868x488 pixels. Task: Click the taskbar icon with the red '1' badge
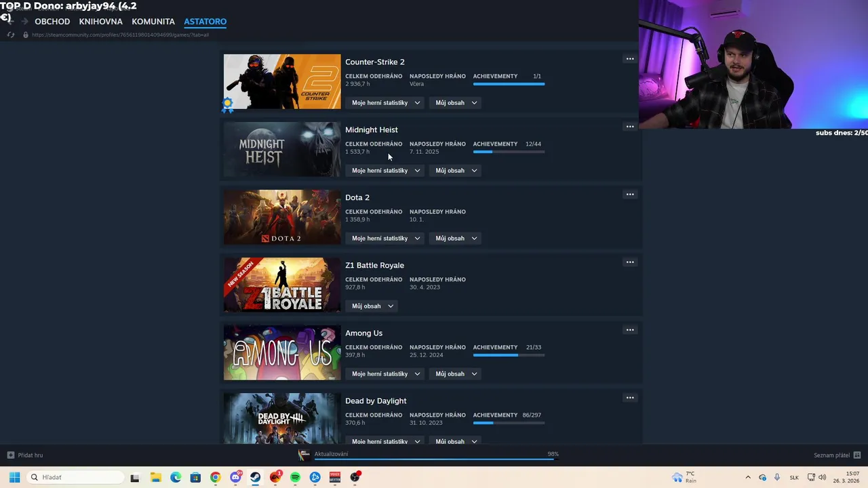(275, 477)
